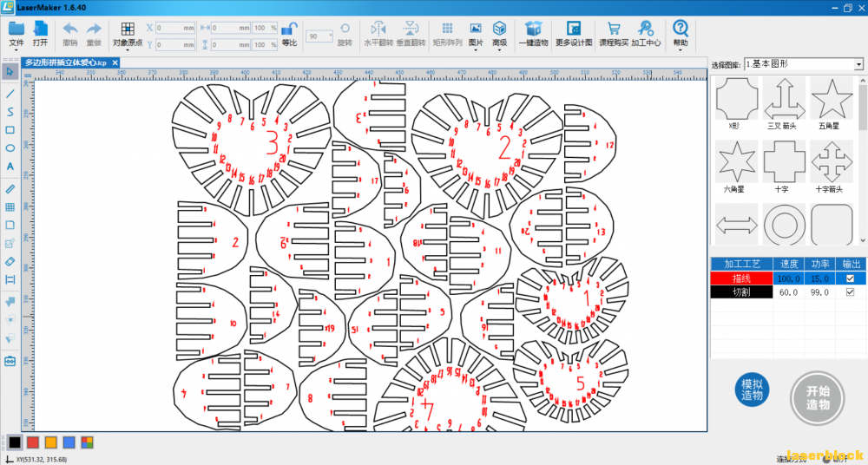Expand the 文件 file menu dropdown

tap(16, 35)
